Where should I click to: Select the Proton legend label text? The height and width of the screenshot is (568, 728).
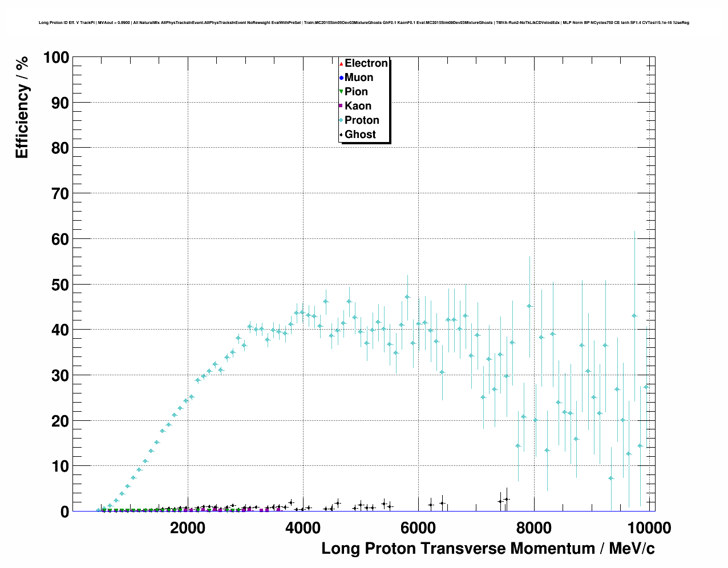coord(362,120)
